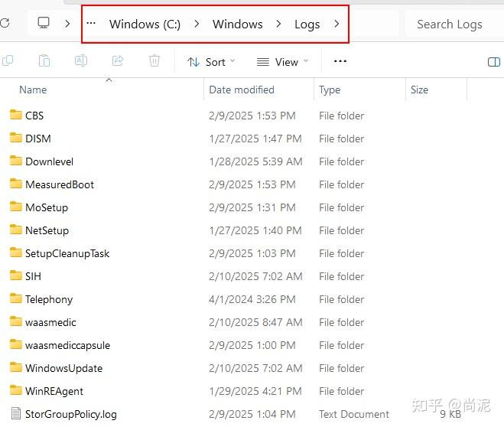Click the date 2/10/2025 8:47 AM
Image resolution: width=504 pixels, height=427 pixels.
pyautogui.click(x=255, y=322)
